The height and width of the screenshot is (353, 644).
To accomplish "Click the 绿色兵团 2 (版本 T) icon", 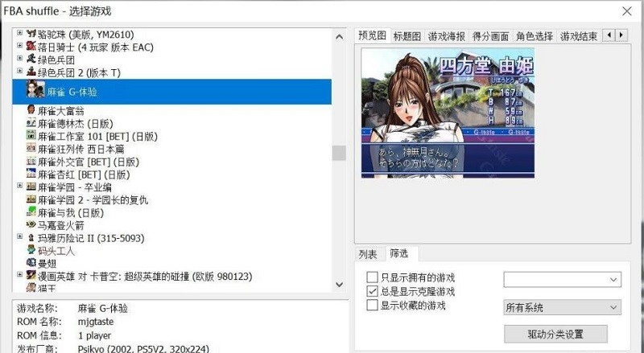I will pos(31,72).
